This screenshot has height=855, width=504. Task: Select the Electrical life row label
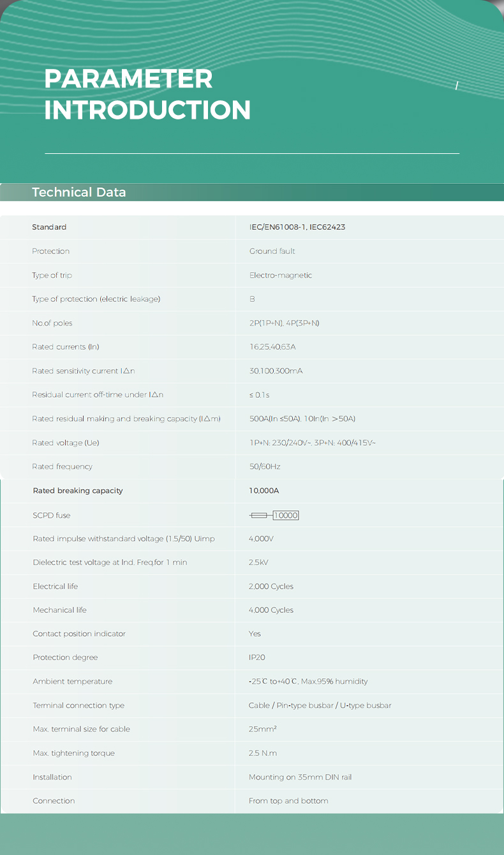[x=56, y=586]
